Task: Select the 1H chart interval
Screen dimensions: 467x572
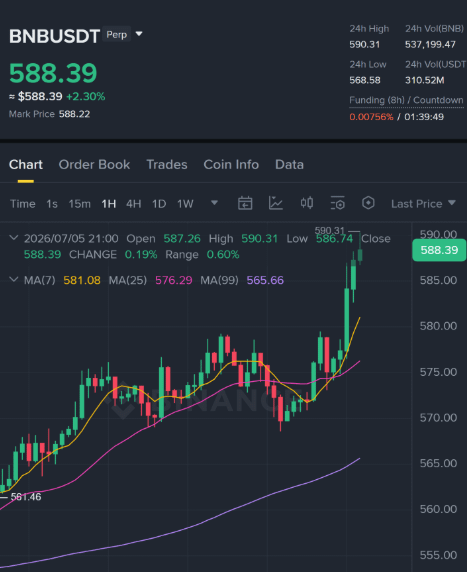Action: click(x=109, y=204)
